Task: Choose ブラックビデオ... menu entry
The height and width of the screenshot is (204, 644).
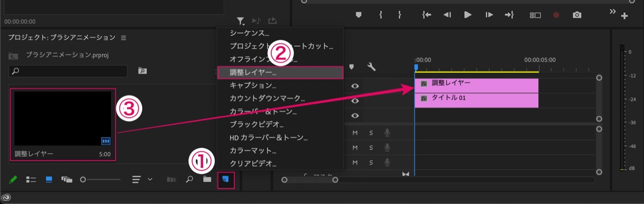Action: click(280, 124)
